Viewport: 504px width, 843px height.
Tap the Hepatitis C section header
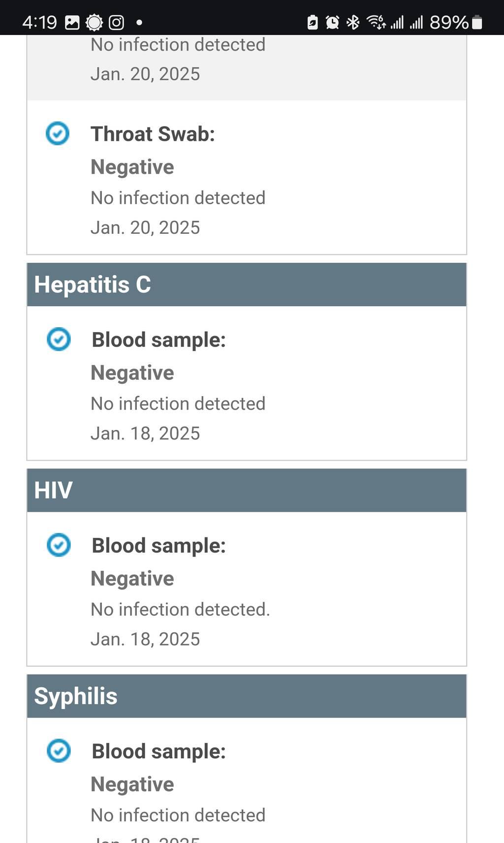[x=246, y=284]
